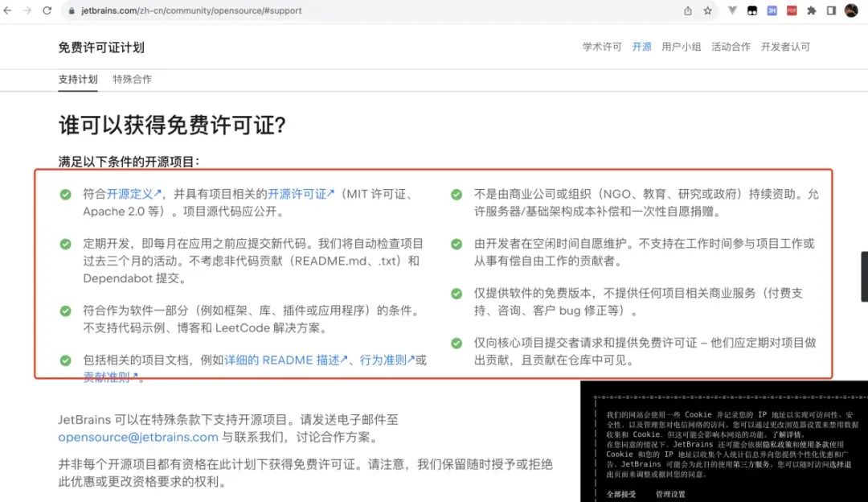Go forward using the browser forward arrow
The height and width of the screenshot is (502, 868).
[27, 10]
